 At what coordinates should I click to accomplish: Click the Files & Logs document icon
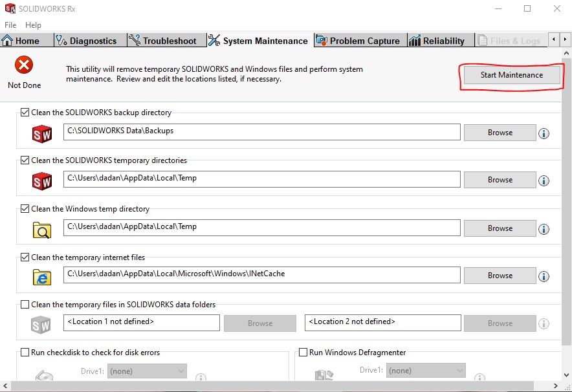tap(482, 40)
